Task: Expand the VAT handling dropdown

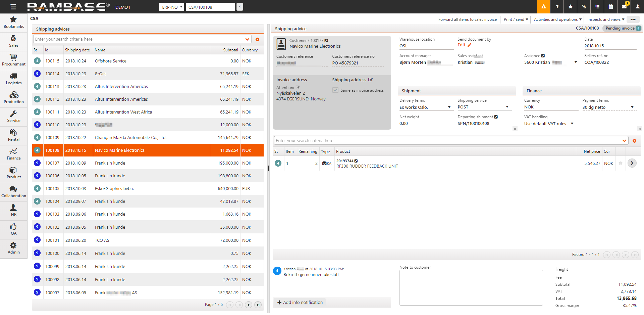Action: (x=572, y=124)
